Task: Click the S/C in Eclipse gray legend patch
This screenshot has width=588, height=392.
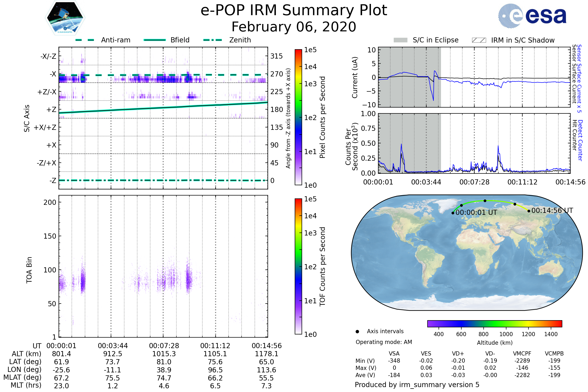Action: coord(401,40)
